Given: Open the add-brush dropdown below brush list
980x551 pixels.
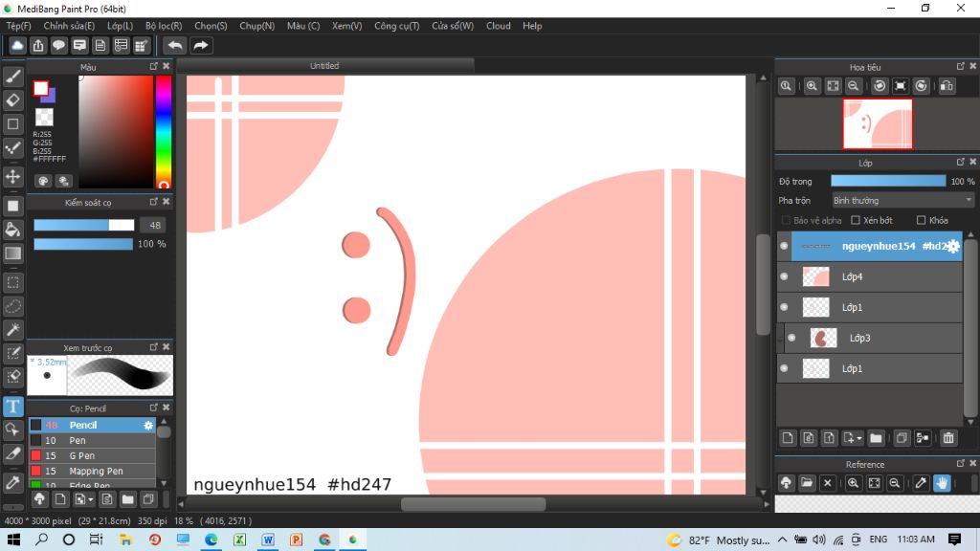Looking at the screenshot, I should tap(91, 499).
